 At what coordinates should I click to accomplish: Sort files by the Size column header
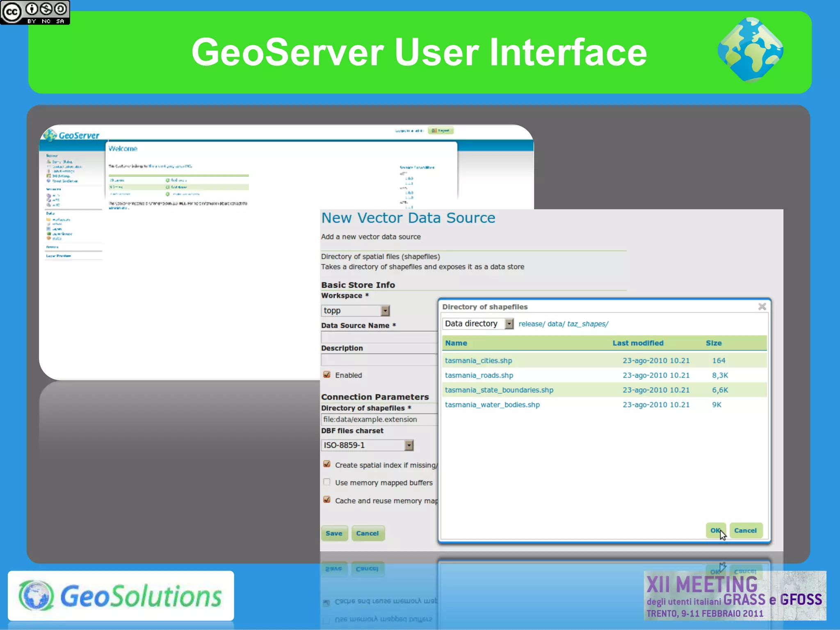(x=714, y=343)
